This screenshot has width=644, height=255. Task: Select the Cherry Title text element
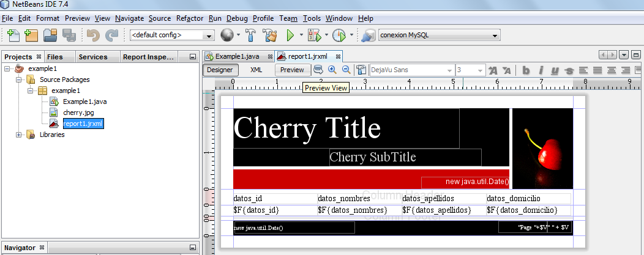click(346, 128)
